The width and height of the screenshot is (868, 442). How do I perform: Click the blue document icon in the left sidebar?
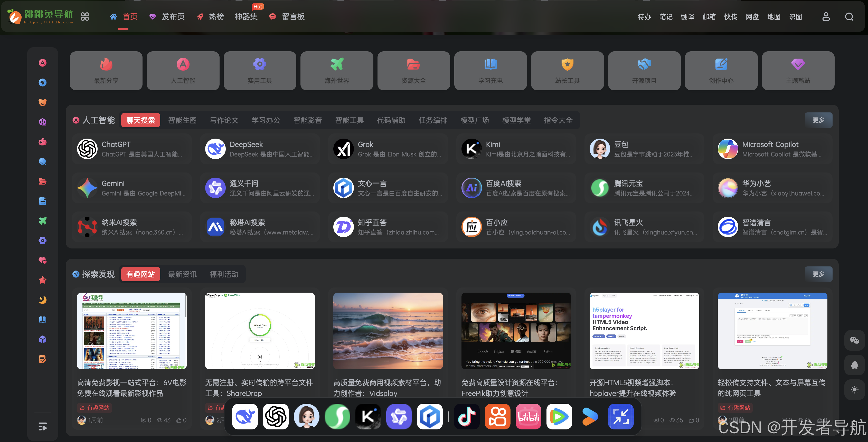(x=42, y=201)
